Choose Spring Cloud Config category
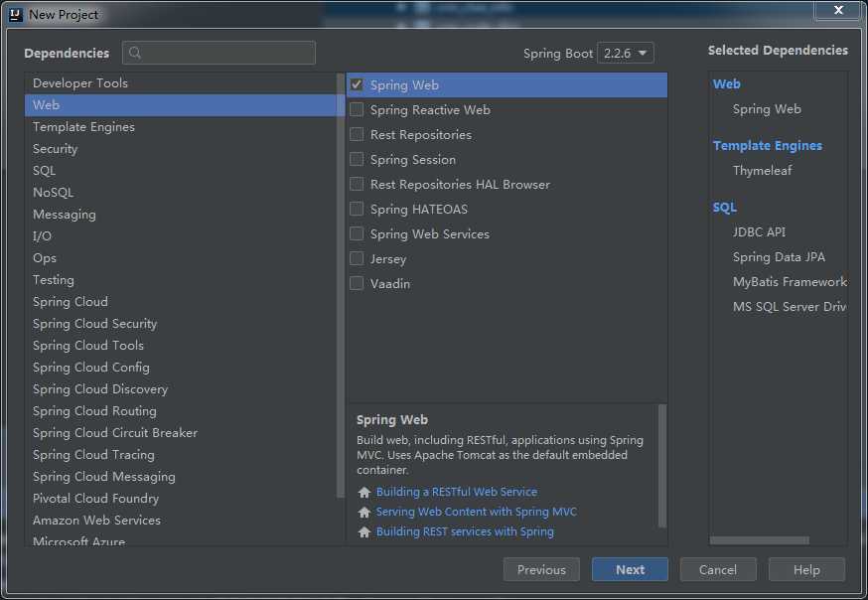Image resolution: width=868 pixels, height=600 pixels. click(181, 367)
